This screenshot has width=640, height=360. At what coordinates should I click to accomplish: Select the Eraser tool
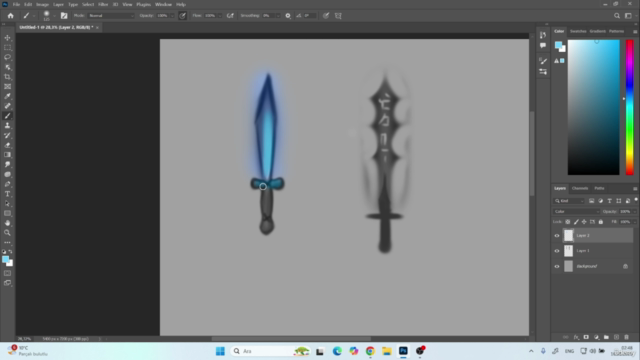point(7,145)
